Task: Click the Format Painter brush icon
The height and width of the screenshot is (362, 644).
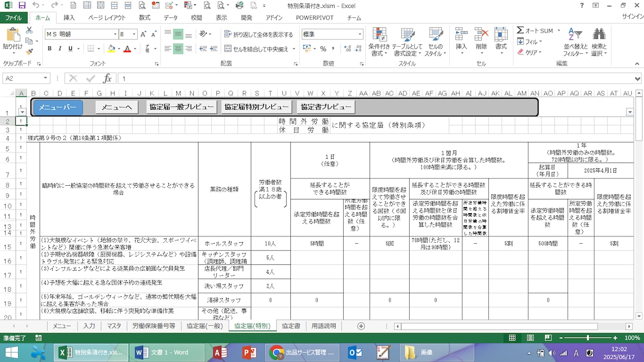Action: (x=29, y=51)
